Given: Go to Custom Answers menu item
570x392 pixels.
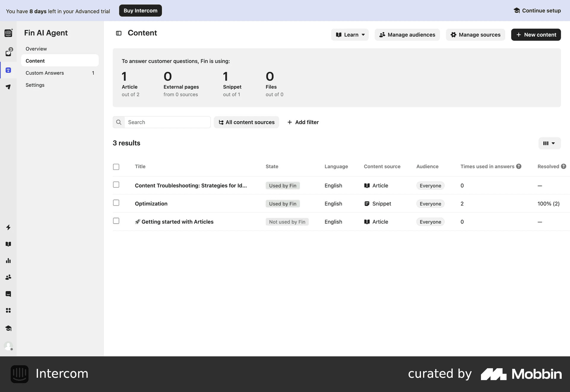Looking at the screenshot, I should coord(45,73).
